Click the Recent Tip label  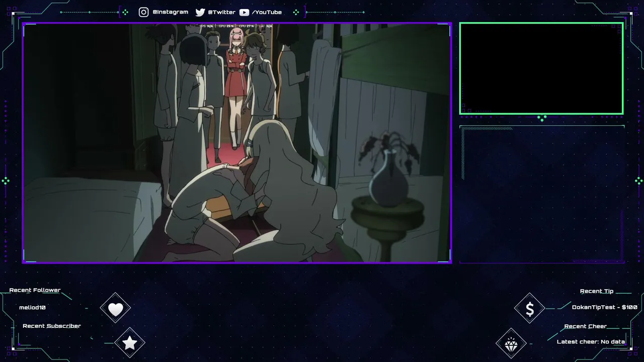click(597, 291)
